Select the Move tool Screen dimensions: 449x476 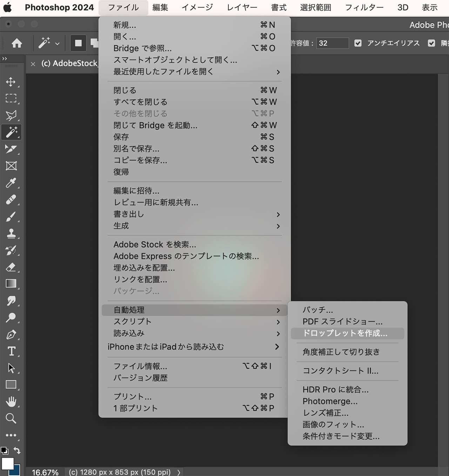11,82
